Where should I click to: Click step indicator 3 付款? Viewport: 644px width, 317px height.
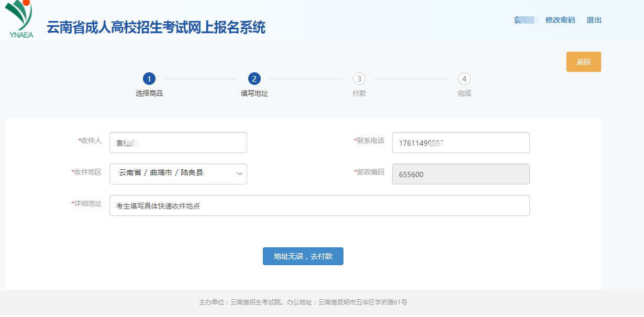pyautogui.click(x=360, y=79)
